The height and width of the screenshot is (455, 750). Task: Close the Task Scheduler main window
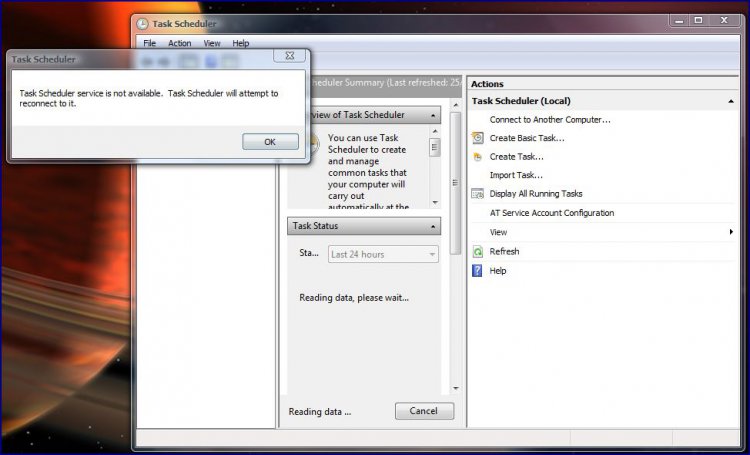click(724, 21)
